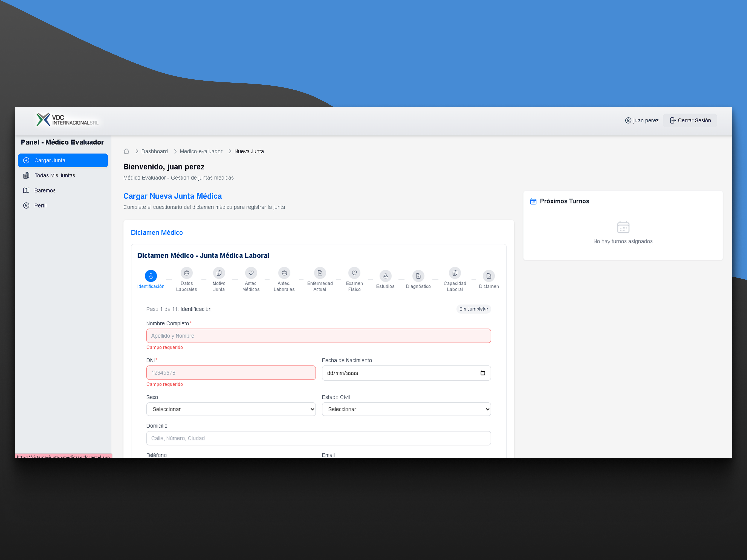Open the Sexo dropdown
Viewport: 747px width, 560px height.
point(231,409)
